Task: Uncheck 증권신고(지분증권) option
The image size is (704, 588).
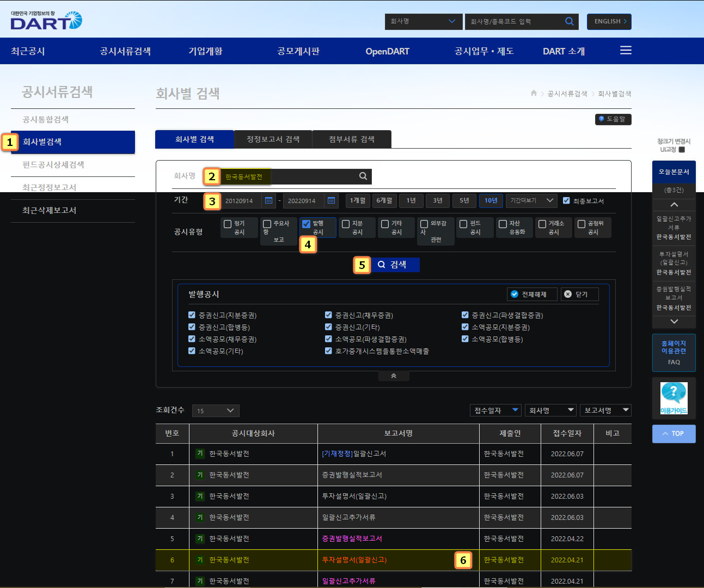Action: [192, 315]
